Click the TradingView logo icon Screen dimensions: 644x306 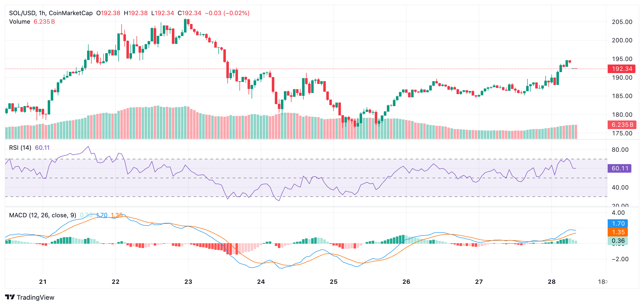pyautogui.click(x=10, y=297)
